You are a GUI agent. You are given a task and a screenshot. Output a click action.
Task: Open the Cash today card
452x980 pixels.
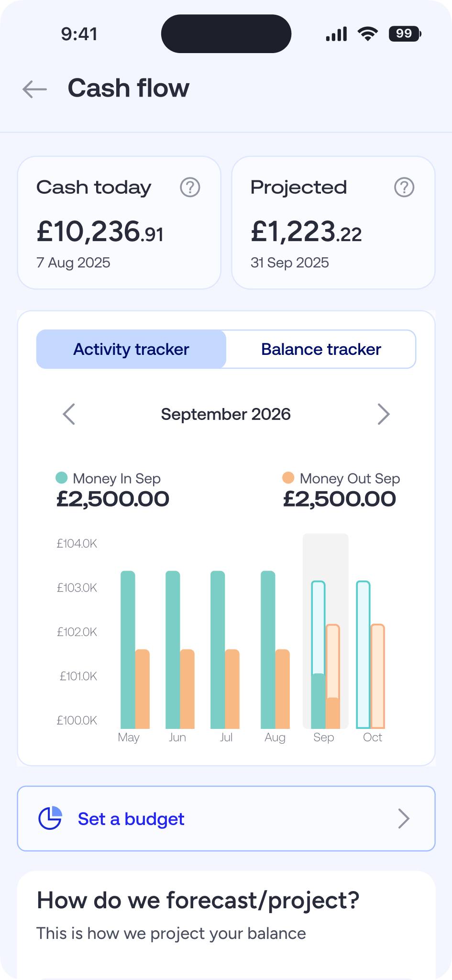click(119, 223)
